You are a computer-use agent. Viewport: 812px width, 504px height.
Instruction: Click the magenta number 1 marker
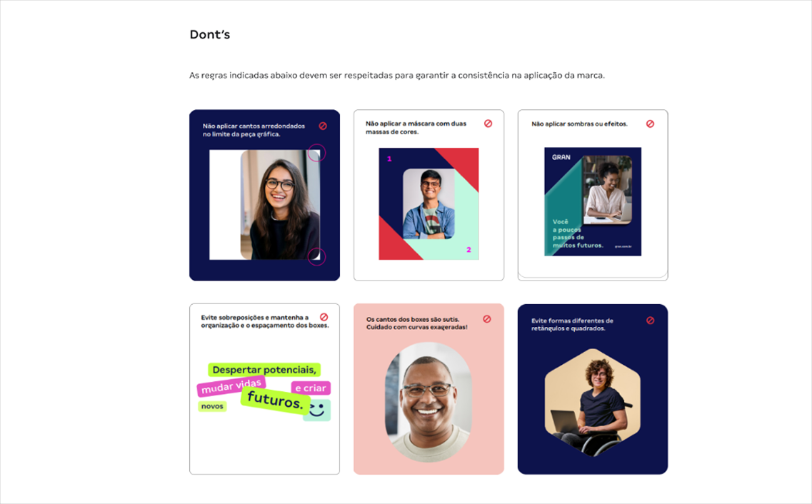pos(389,159)
